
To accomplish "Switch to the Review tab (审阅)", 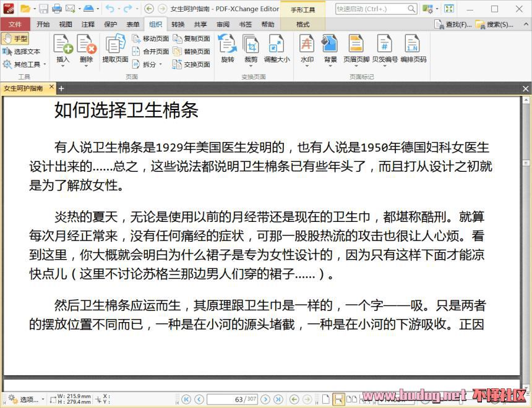I will (x=223, y=25).
